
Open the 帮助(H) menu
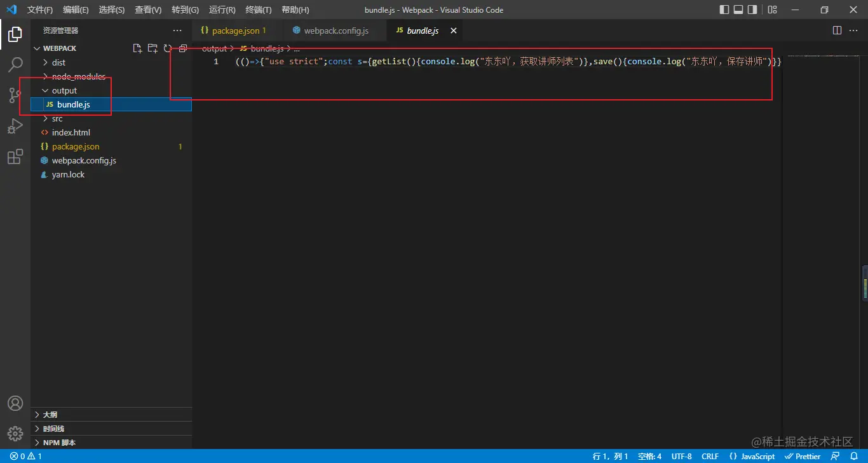point(295,10)
